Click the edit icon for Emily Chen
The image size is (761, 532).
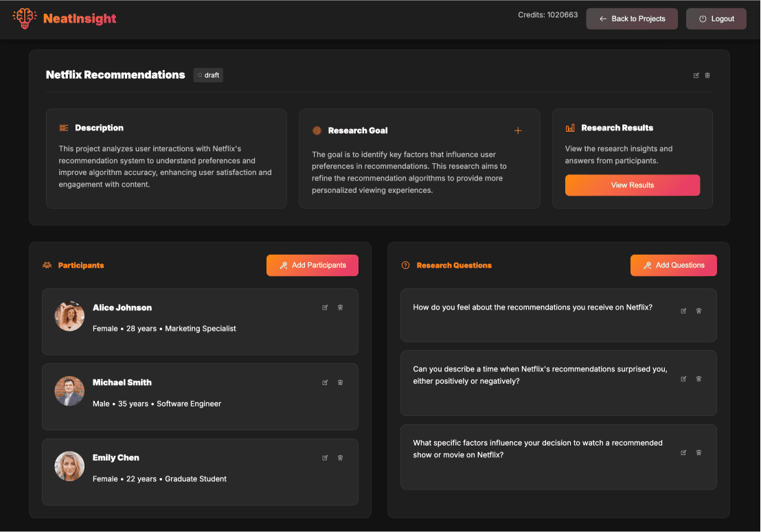click(325, 457)
